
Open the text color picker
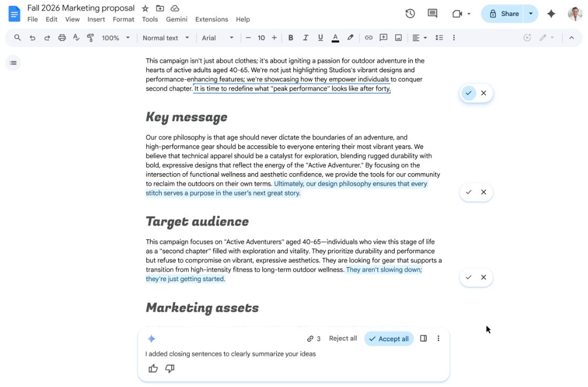click(335, 37)
